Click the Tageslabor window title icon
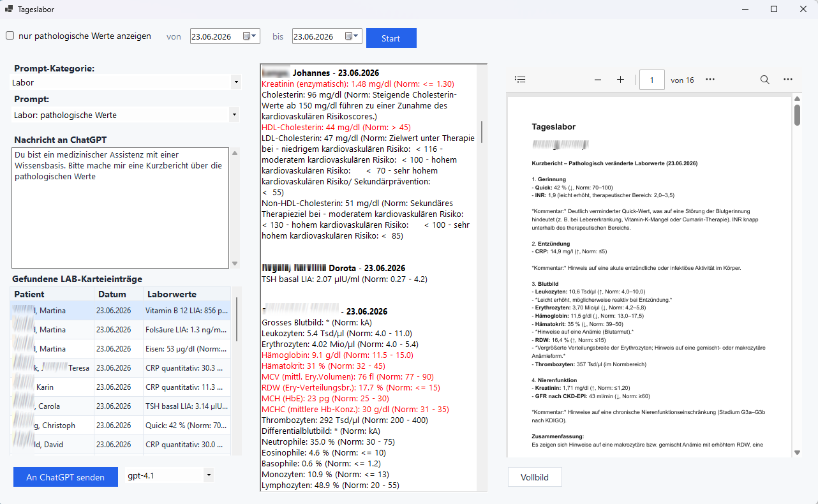The width and height of the screenshot is (818, 504). 10,9
